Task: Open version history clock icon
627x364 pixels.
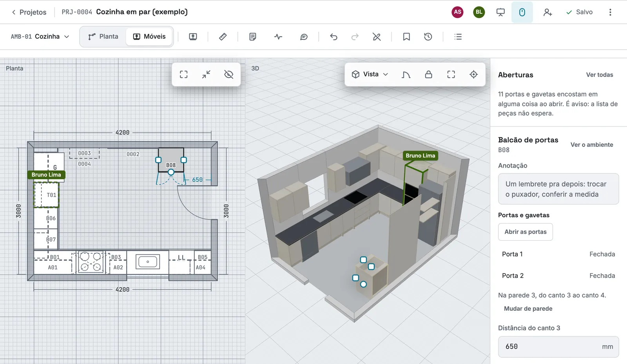Action: (428, 36)
